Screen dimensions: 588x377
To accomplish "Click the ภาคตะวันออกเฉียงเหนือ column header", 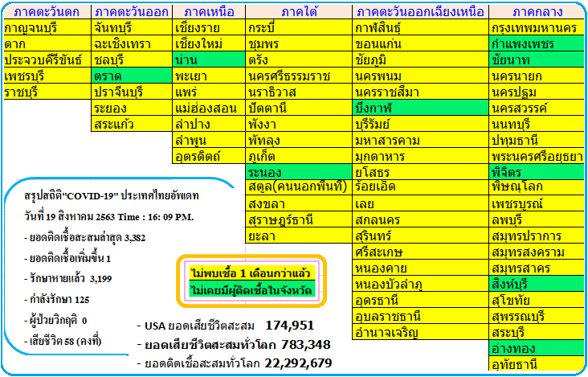I will 420,12.
